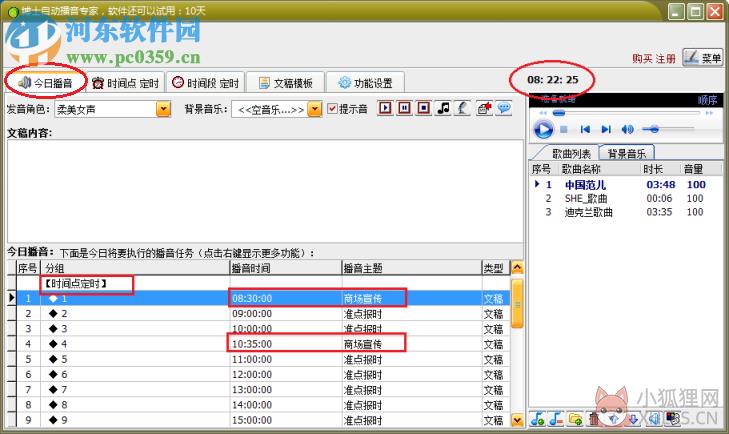729x434 pixels.
Task: Select the 09:00:00 准点报时 row
Action: 263,314
